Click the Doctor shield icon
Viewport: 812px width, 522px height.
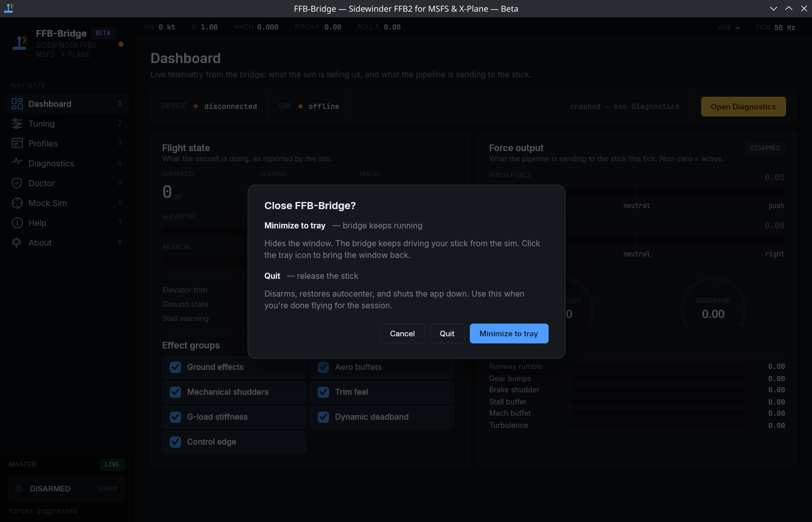17,183
